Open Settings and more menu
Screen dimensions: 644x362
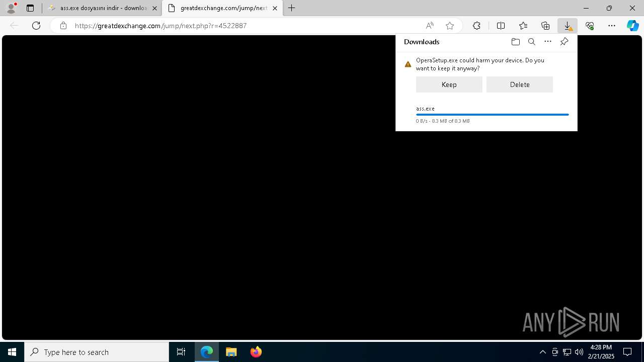tap(612, 26)
